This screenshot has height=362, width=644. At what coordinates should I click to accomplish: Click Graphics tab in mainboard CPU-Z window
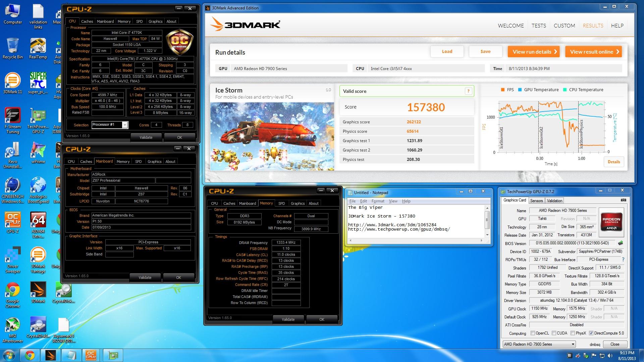[154, 162]
